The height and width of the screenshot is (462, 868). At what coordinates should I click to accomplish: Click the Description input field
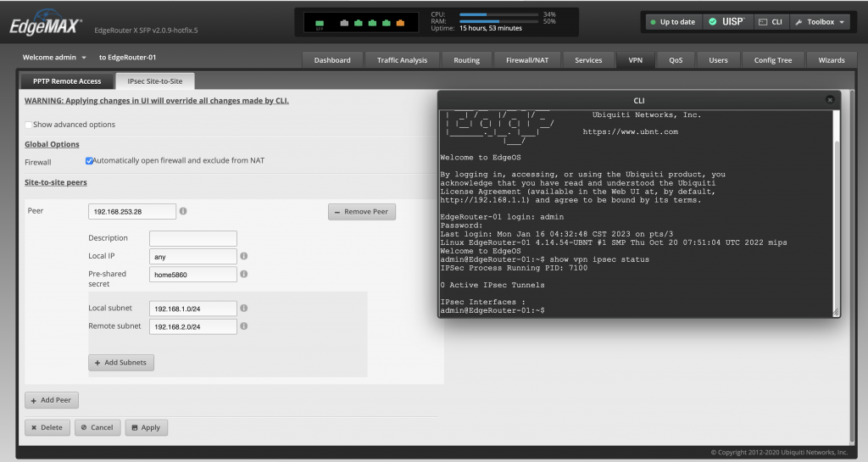point(193,238)
